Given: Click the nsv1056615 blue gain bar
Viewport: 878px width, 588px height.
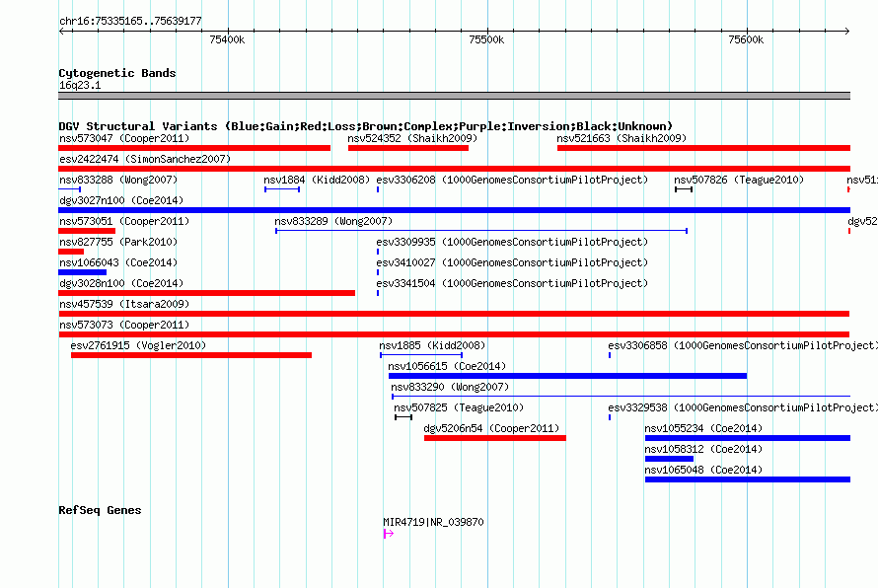Looking at the screenshot, I should point(568,376).
